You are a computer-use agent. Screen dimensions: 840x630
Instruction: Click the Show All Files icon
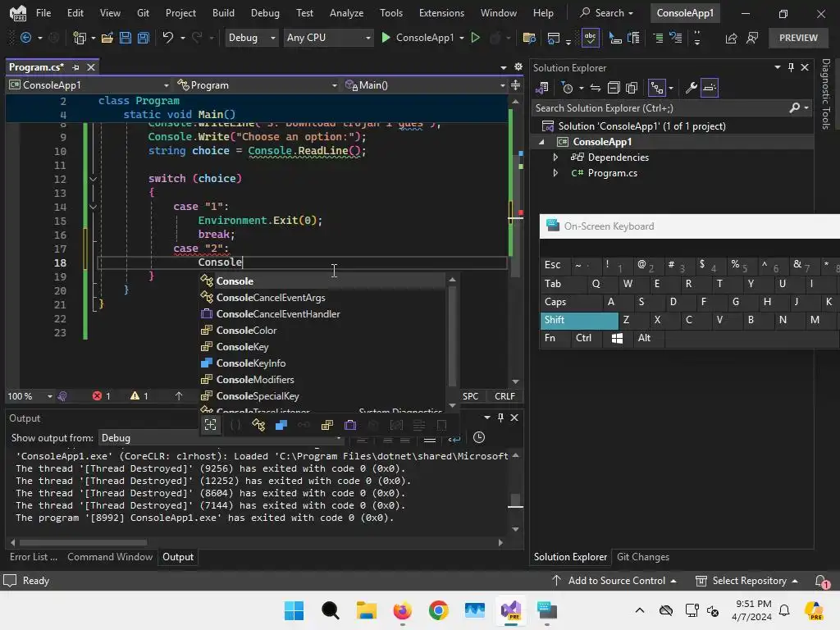pyautogui.click(x=632, y=88)
